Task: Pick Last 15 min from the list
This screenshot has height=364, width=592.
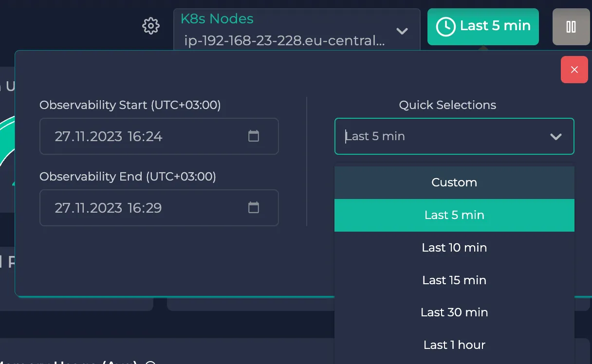Action: tap(454, 280)
